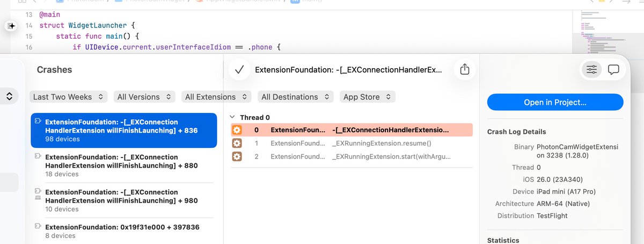Click the sparkle coding assistant icon in gutter
The height and width of the screenshot is (244, 644).
(11, 26)
